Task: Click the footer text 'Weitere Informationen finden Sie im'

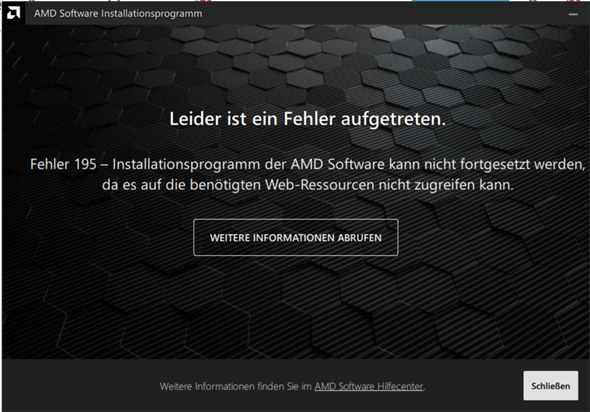Action: tap(236, 386)
